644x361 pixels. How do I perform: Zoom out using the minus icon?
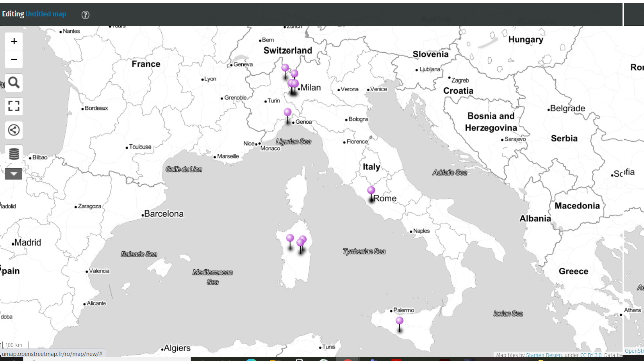tap(14, 59)
